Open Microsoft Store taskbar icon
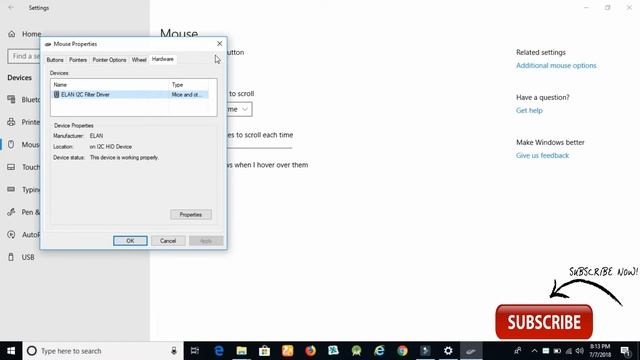This screenshot has height=360, width=640. pyautogui.click(x=264, y=351)
